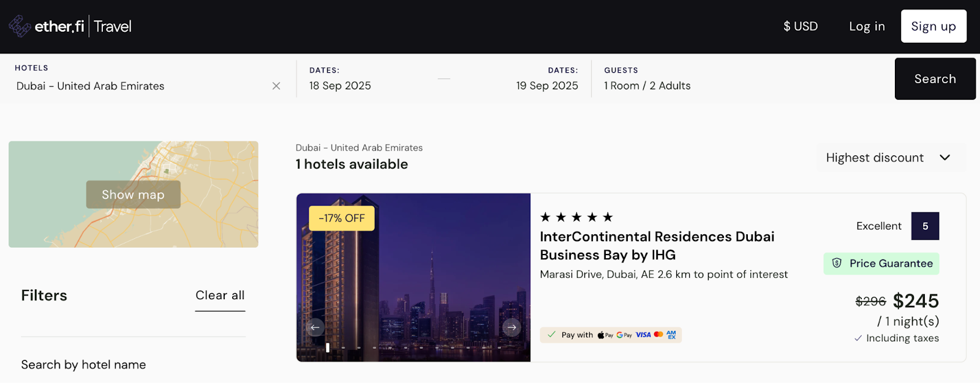
Task: Click the ether.fi Travel logo
Action: point(70,26)
